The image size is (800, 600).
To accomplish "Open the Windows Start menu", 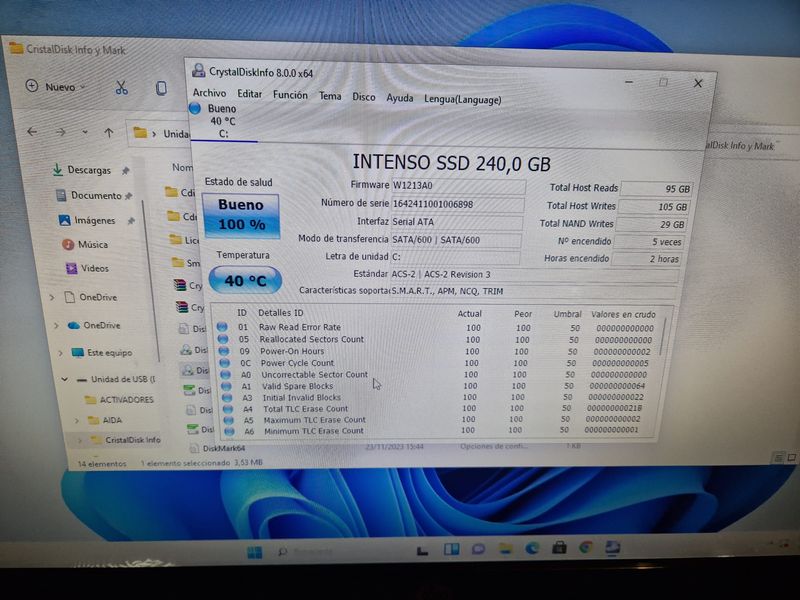I will pos(255,552).
